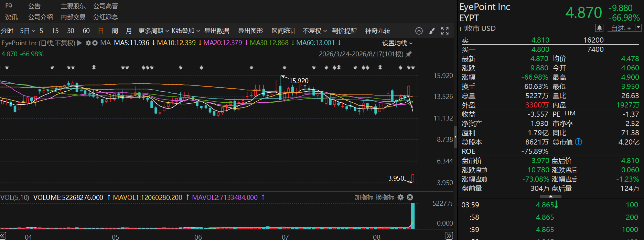The width and height of the screenshot is (644, 240).
Task: Open 公司介绍 company profile
Action: coord(41,17)
